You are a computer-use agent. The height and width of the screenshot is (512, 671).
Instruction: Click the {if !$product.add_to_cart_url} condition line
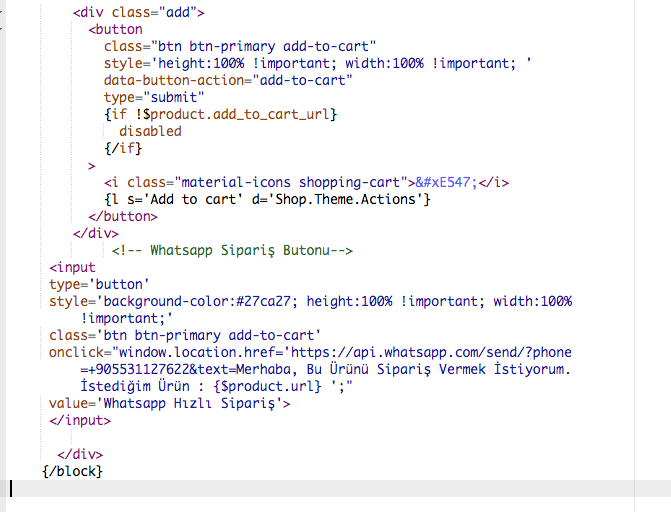coord(220,114)
